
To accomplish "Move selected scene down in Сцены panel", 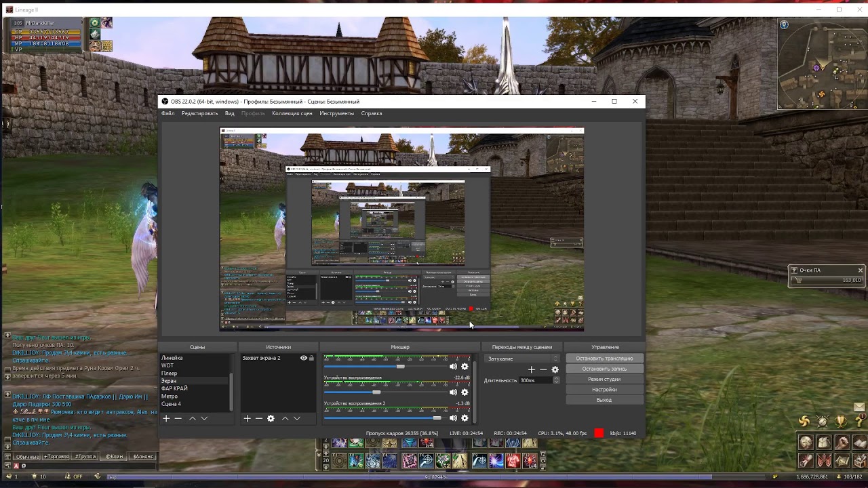I will 204,418.
